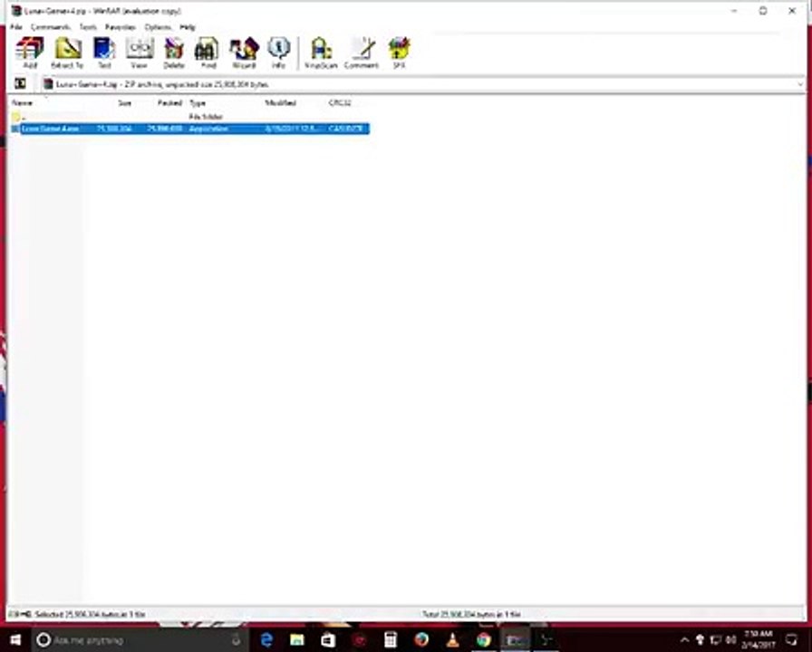Open the Help menu
Image resolution: width=812 pixels, height=652 pixels.
(188, 27)
